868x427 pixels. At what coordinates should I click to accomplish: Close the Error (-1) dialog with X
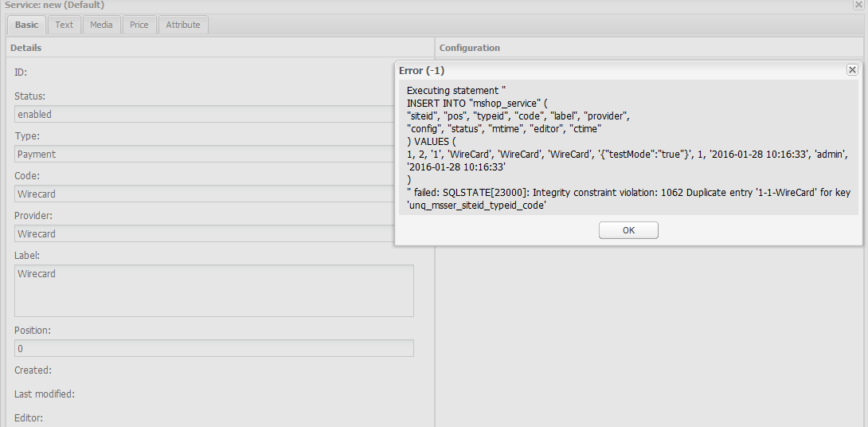pyautogui.click(x=852, y=69)
